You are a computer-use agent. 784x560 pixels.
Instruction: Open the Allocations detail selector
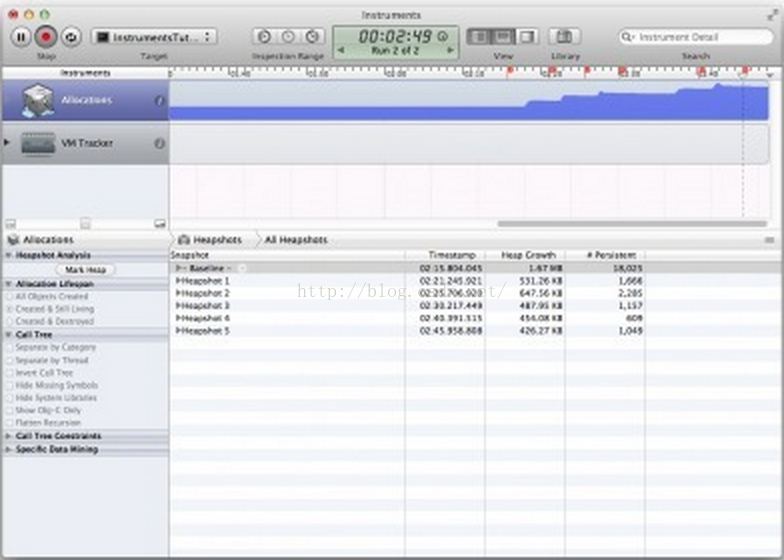coord(41,240)
